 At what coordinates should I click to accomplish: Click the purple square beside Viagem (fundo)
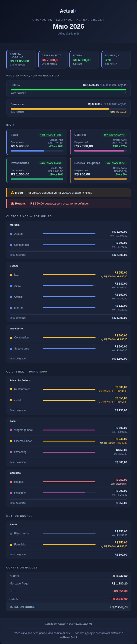click(11, 430)
